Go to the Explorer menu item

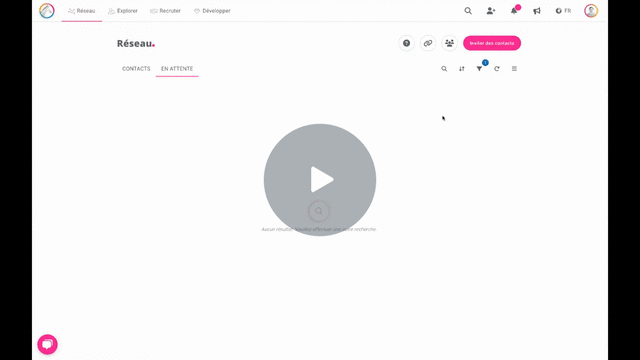point(123,11)
